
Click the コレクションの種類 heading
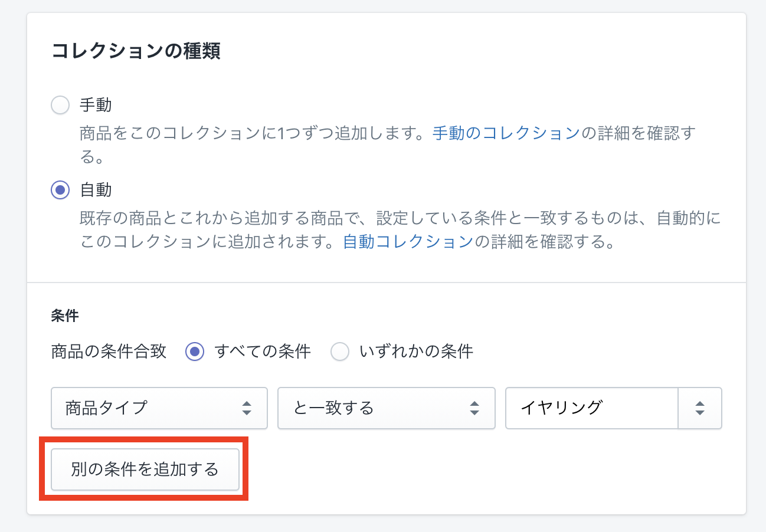[136, 51]
